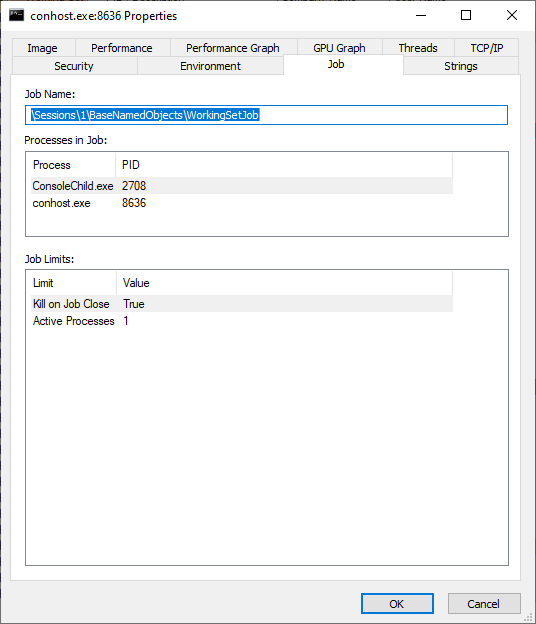Select the conhost.exe process row
Screen dimensions: 536x624
(x=242, y=203)
